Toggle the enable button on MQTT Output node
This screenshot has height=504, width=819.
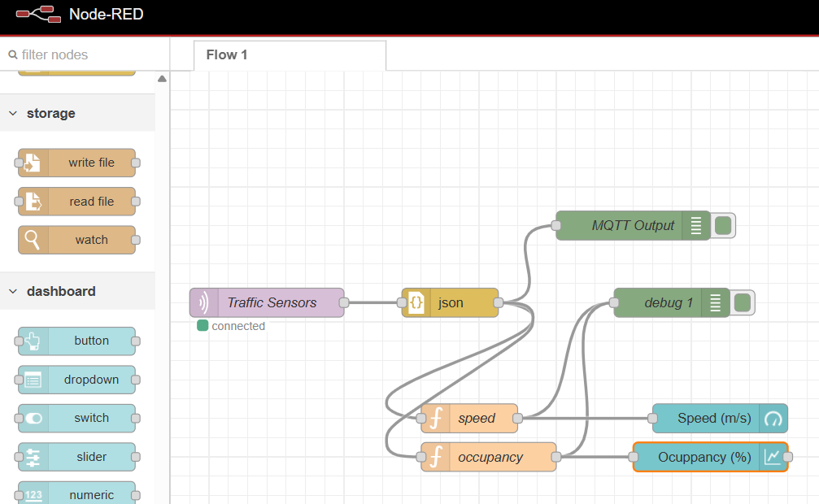tap(722, 225)
